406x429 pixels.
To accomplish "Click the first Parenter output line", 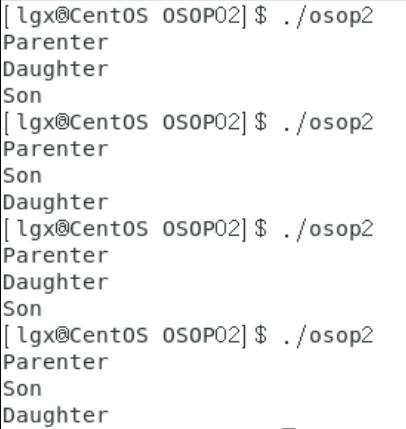I will click(x=56, y=43).
